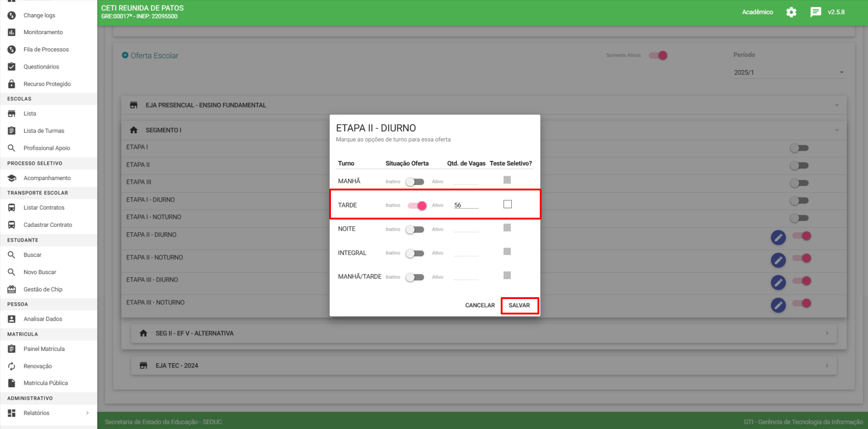Click edit pencil for ETAPA II - DIURNO
Screen dimensions: 868x429
[778, 237]
